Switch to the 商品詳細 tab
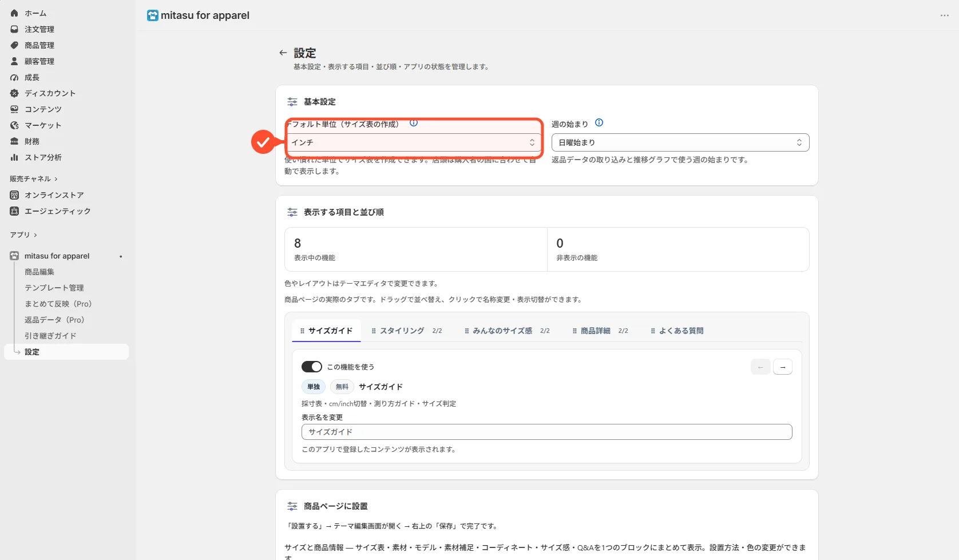Image resolution: width=959 pixels, height=560 pixels. [x=600, y=331]
